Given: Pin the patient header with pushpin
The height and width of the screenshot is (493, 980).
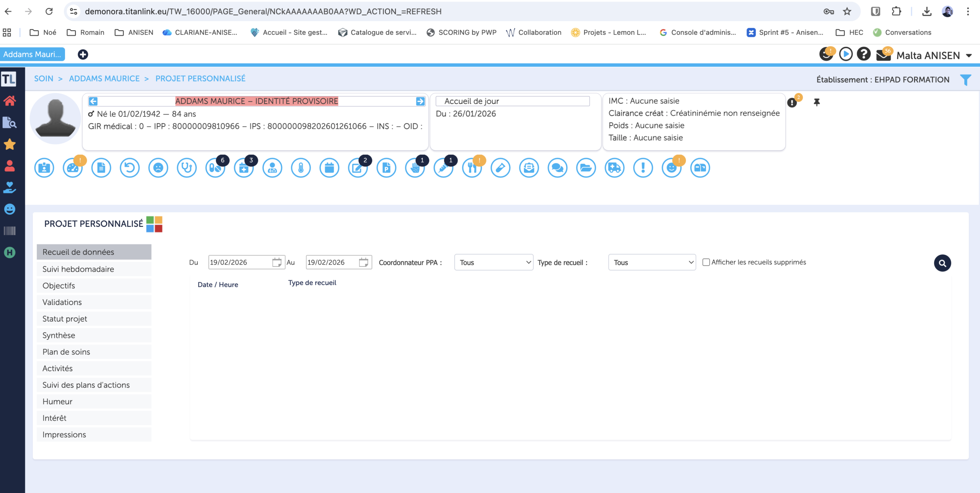Looking at the screenshot, I should (817, 102).
